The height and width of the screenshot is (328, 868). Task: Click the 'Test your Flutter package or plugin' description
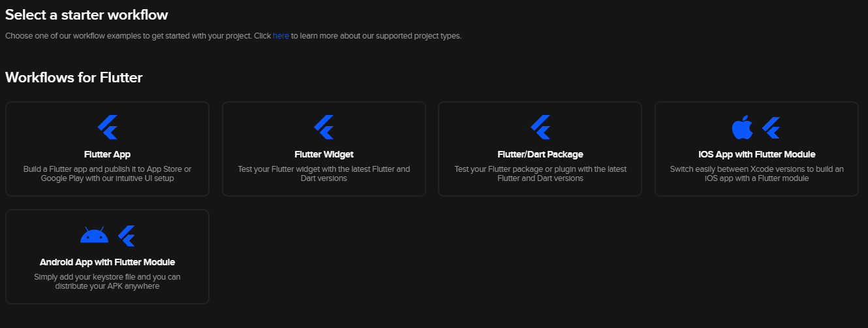[x=540, y=174]
